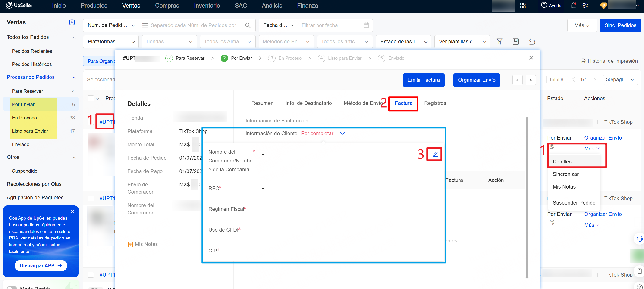Open the Productos top menu
The image size is (644, 289).
click(94, 6)
